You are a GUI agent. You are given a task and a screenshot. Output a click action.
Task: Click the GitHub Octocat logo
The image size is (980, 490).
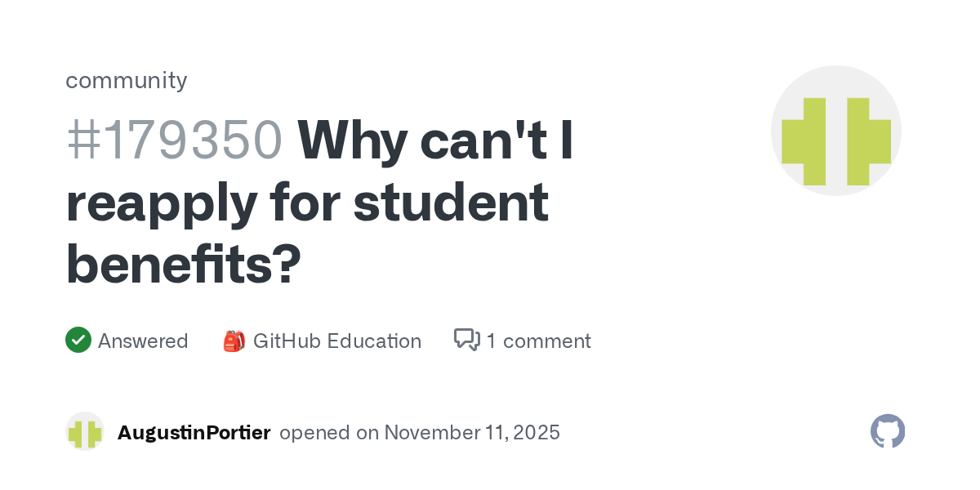(x=888, y=431)
